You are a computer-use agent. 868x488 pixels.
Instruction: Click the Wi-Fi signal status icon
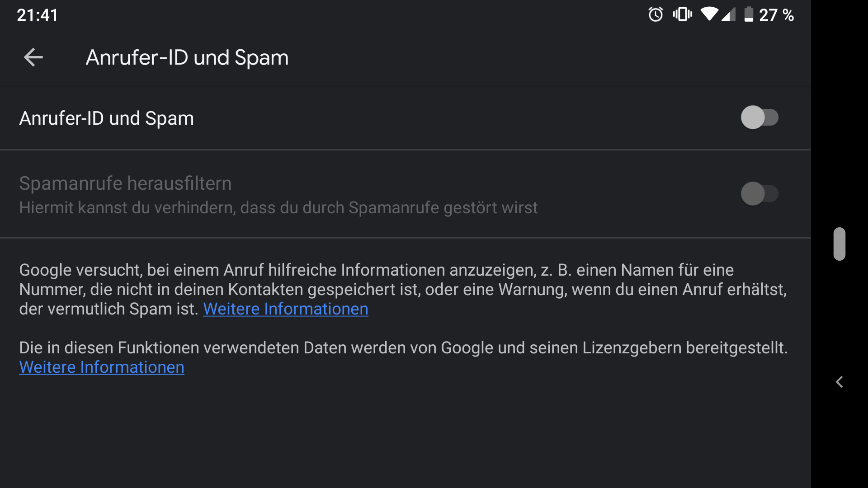pyautogui.click(x=709, y=14)
